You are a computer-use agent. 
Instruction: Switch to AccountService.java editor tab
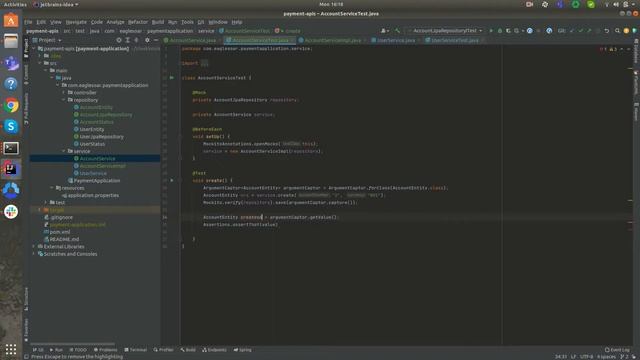[190, 40]
